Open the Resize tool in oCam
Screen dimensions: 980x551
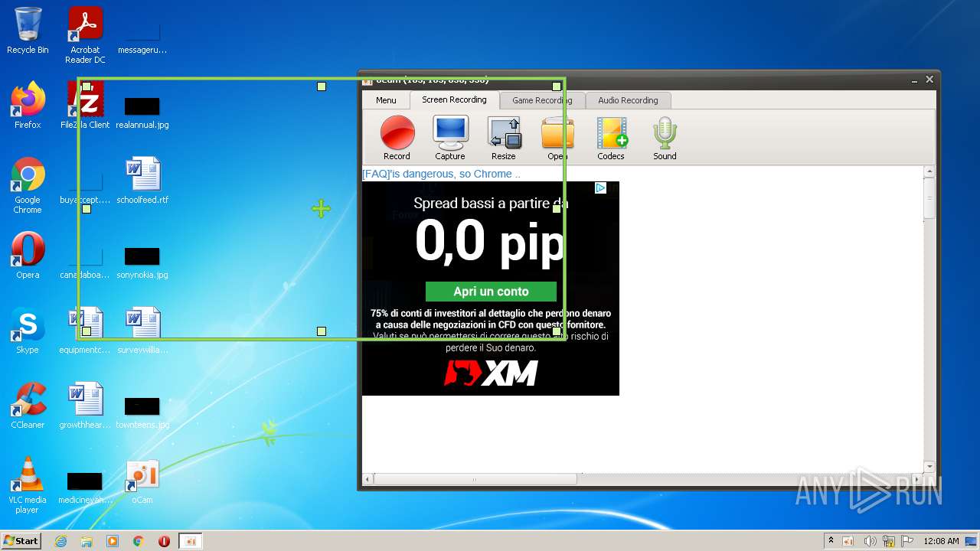(504, 138)
